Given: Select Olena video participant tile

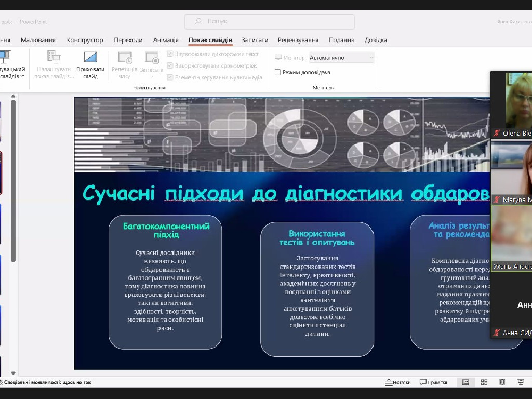Looking at the screenshot, I should (x=512, y=104).
